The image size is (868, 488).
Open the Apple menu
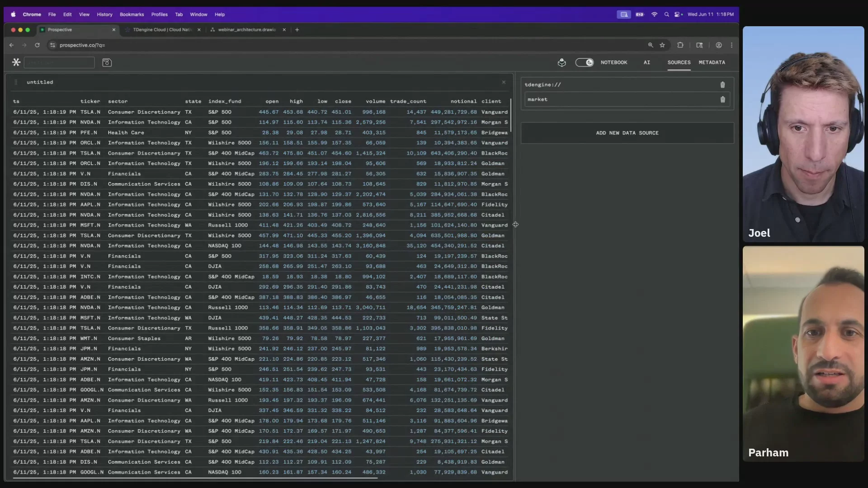pyautogui.click(x=13, y=14)
